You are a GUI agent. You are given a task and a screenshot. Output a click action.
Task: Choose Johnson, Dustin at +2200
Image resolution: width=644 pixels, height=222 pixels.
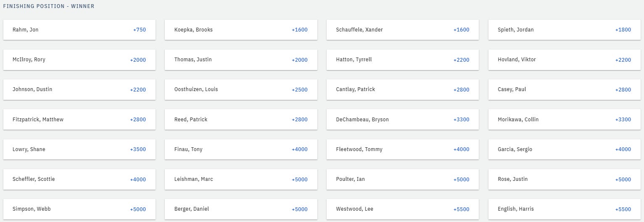79,89
